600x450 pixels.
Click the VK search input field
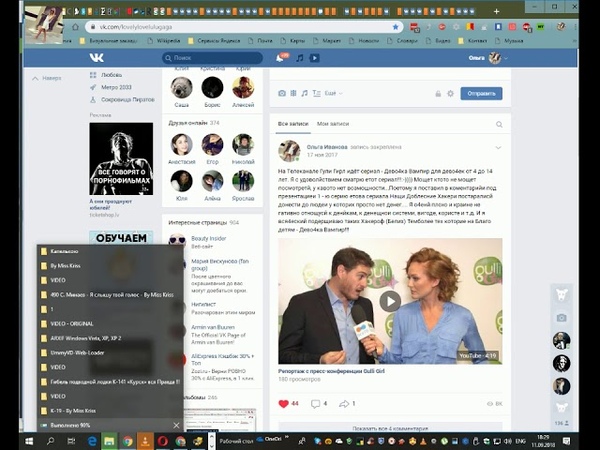[x=212, y=58]
